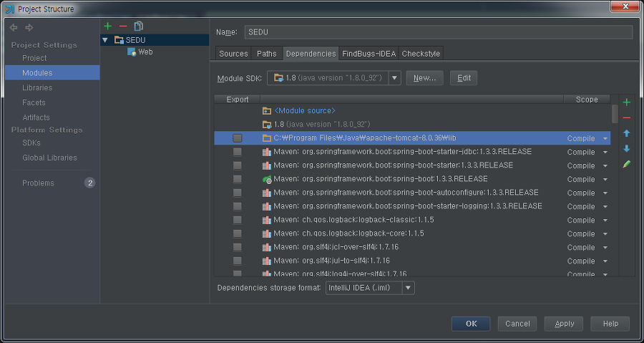644x343 pixels.
Task: Click logback-classic library icon
Action: (267, 220)
